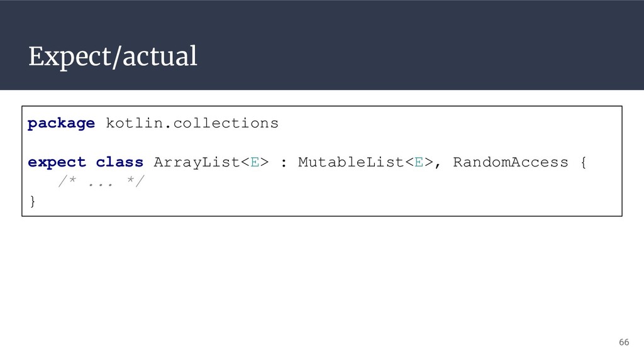
Task: Click the "class" keyword
Action: [119, 162]
